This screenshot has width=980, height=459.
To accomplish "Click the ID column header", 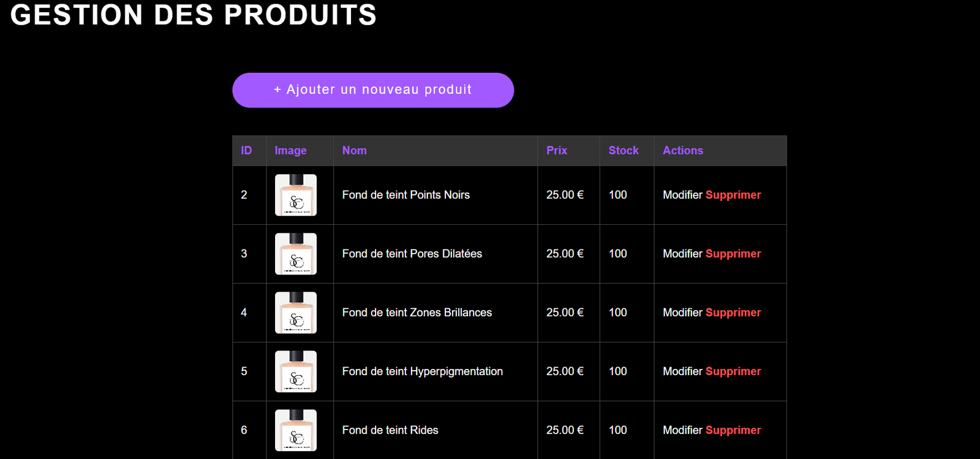I will coord(246,151).
